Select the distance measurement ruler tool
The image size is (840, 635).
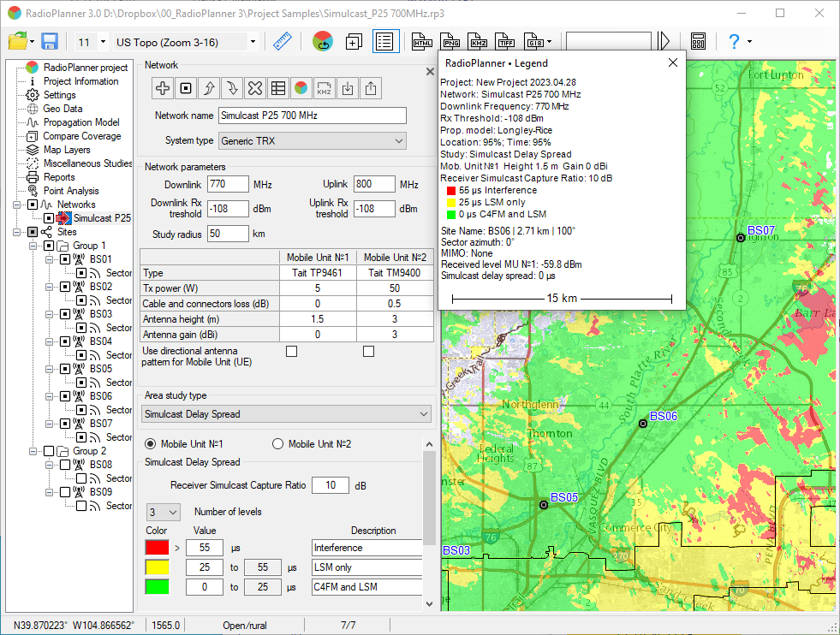coord(283,40)
